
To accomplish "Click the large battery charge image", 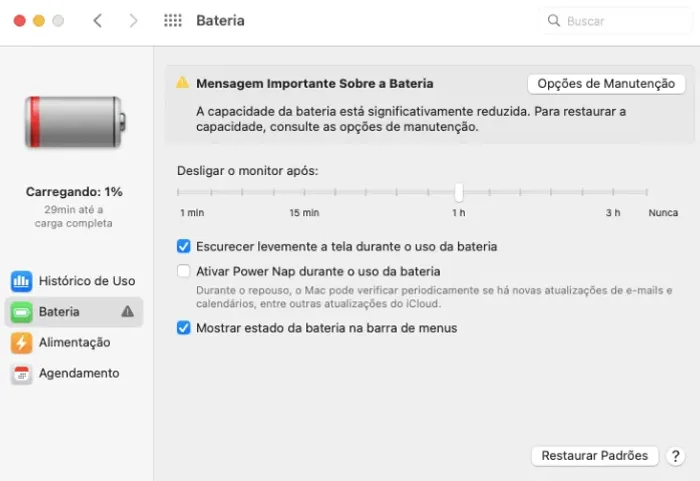I will 75,121.
